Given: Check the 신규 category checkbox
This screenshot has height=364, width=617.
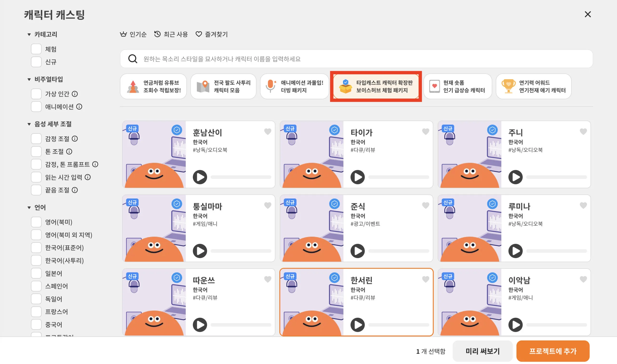Looking at the screenshot, I should click(x=36, y=62).
